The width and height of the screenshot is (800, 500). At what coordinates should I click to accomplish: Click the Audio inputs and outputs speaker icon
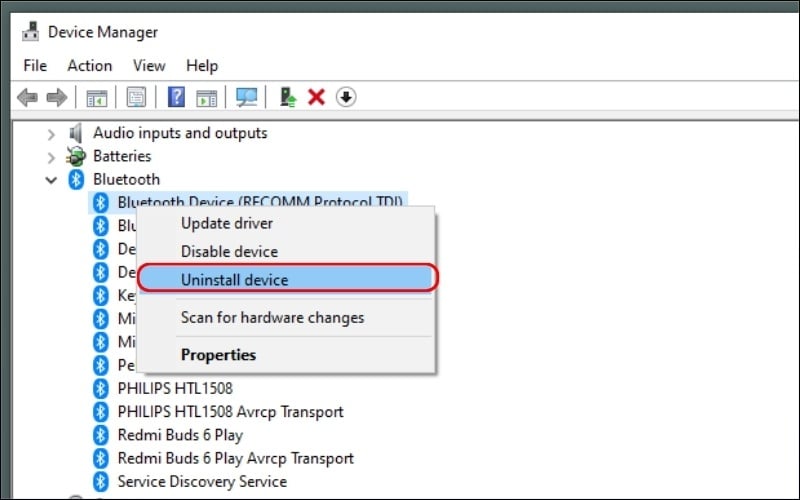(76, 133)
